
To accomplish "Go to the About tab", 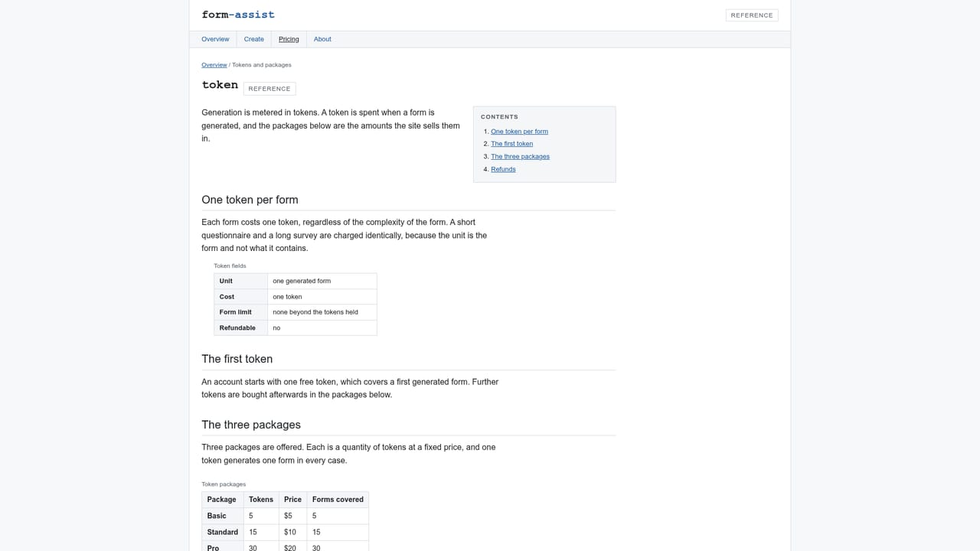I will (x=322, y=39).
